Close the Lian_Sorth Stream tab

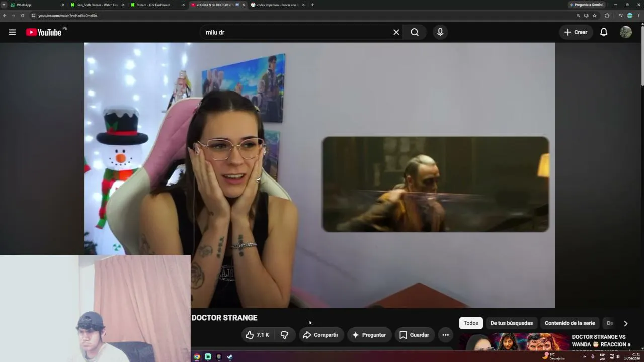pyautogui.click(x=123, y=5)
